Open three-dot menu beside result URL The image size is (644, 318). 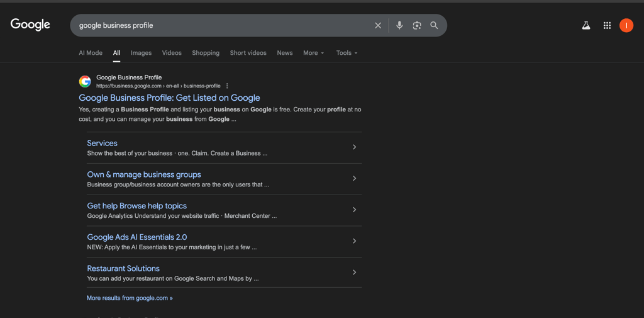click(227, 86)
